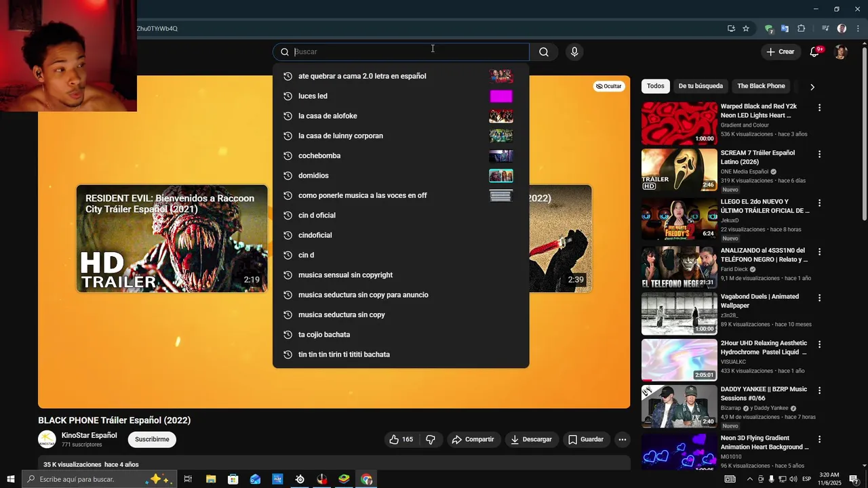Open options for DADDY YANKEE BZRP video
Image resolution: width=868 pixels, height=488 pixels.
pyautogui.click(x=819, y=390)
